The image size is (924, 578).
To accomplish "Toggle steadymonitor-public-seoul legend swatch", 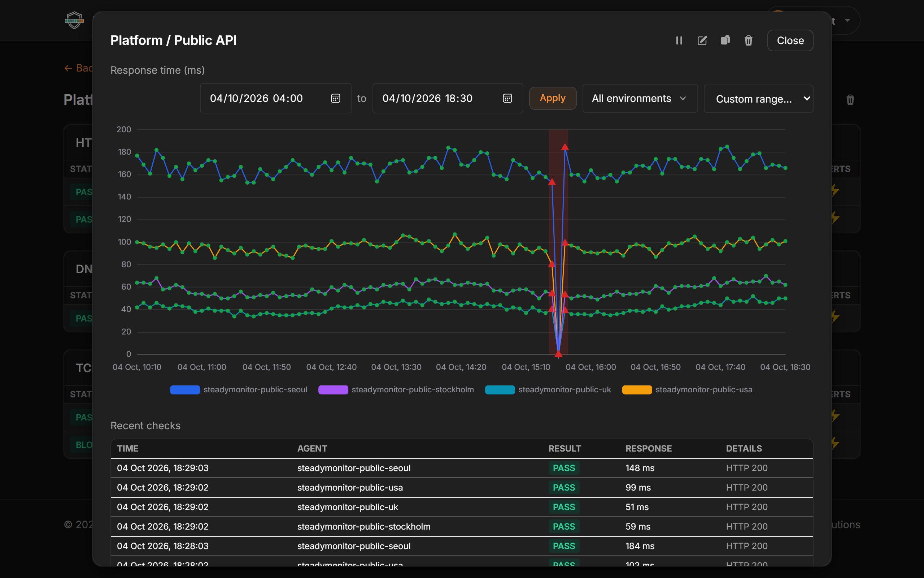I will coord(185,389).
